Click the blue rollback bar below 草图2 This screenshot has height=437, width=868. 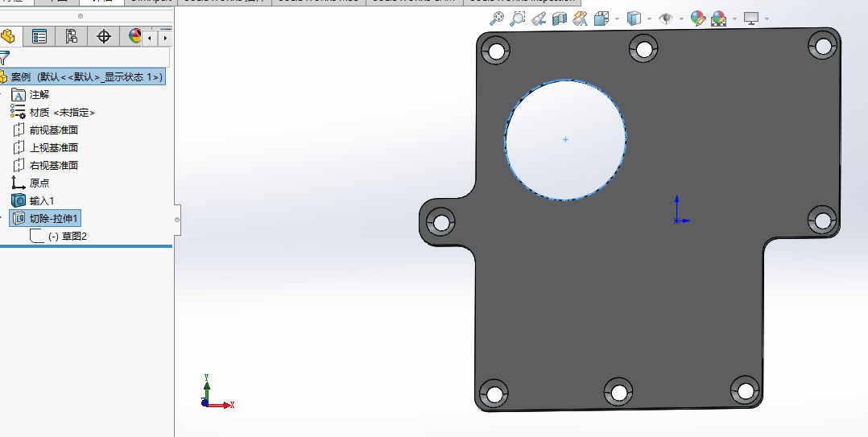(x=86, y=246)
